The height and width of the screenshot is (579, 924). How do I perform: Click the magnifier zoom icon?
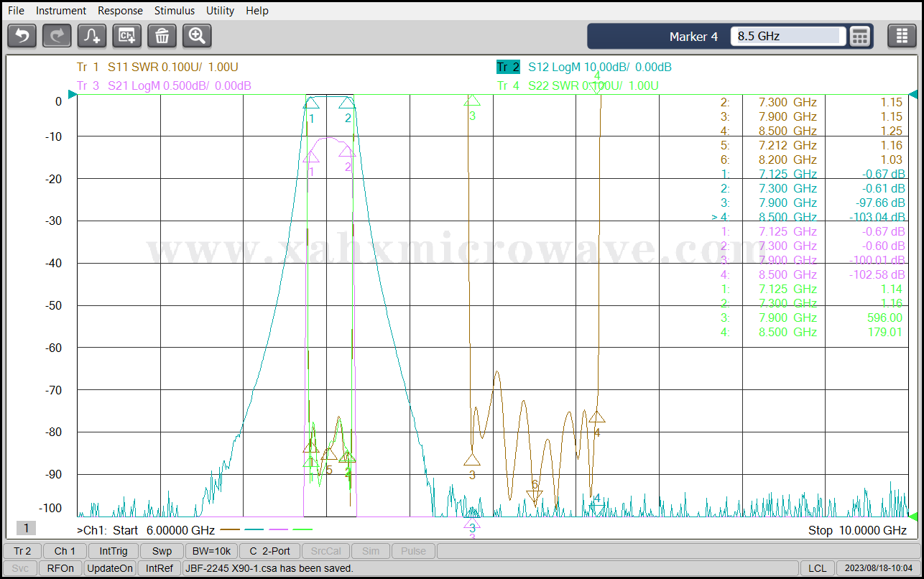(197, 35)
